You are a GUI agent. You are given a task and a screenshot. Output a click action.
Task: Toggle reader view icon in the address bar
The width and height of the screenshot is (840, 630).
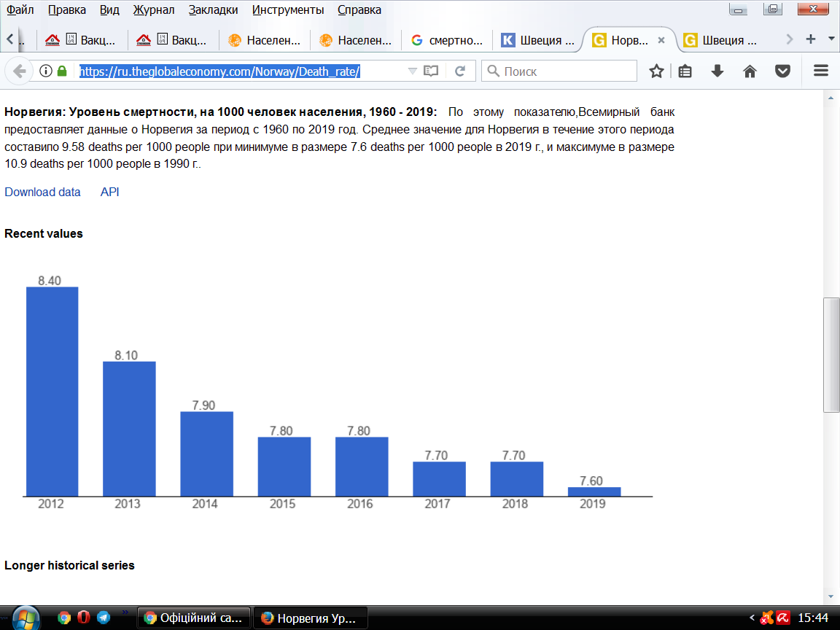(x=431, y=71)
